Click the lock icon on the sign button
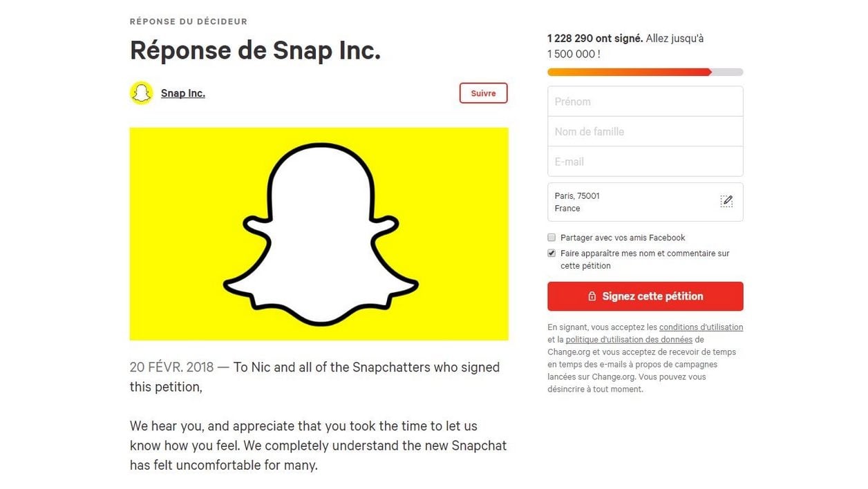Image resolution: width=868 pixels, height=489 pixels. click(x=592, y=296)
